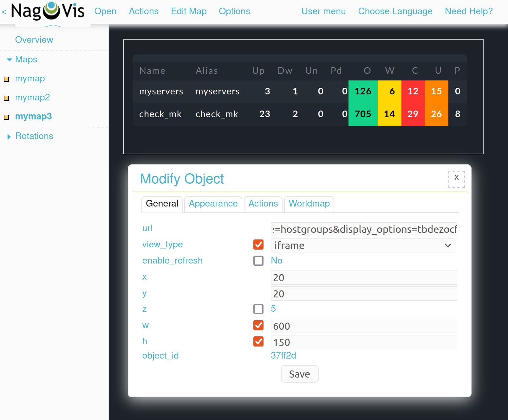Click green OK cell showing 126
508x420 pixels.
tap(363, 92)
